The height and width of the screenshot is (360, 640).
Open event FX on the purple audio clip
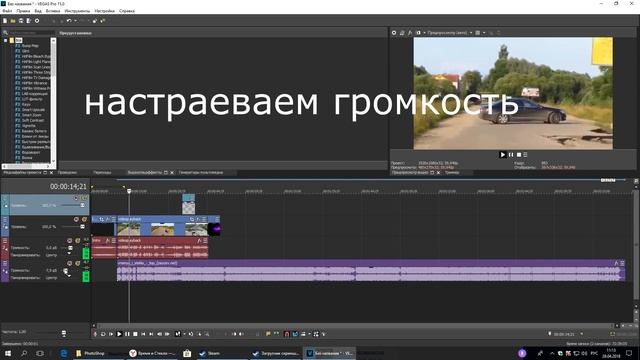tap(616, 264)
